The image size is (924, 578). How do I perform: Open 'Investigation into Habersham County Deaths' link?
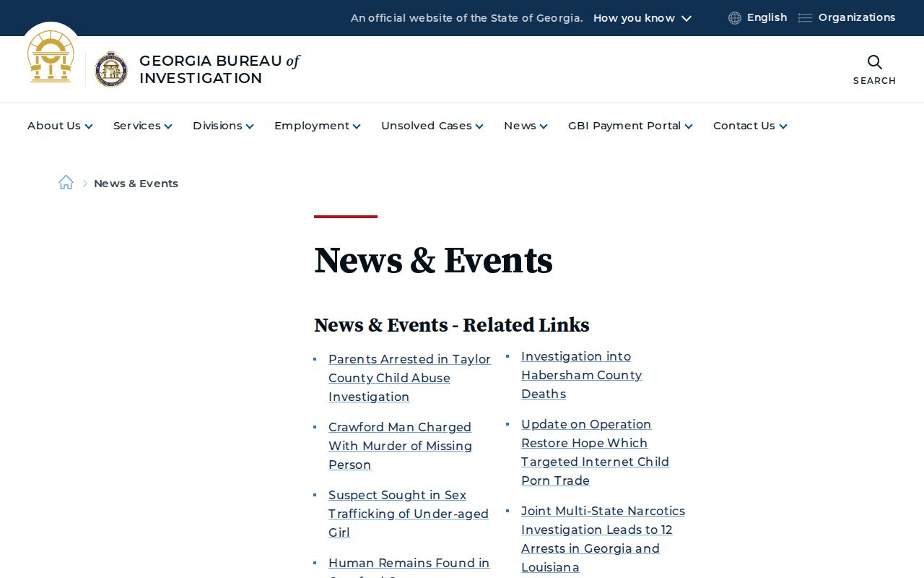pos(581,375)
